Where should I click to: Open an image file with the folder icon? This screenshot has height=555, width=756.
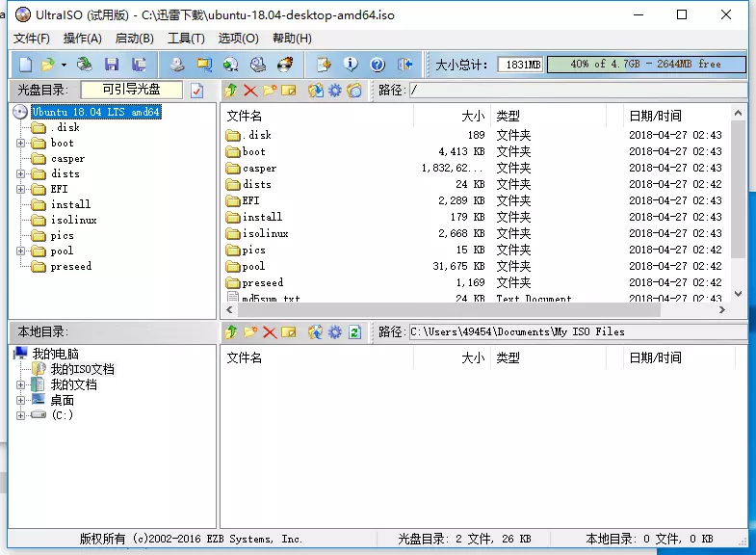[48, 65]
